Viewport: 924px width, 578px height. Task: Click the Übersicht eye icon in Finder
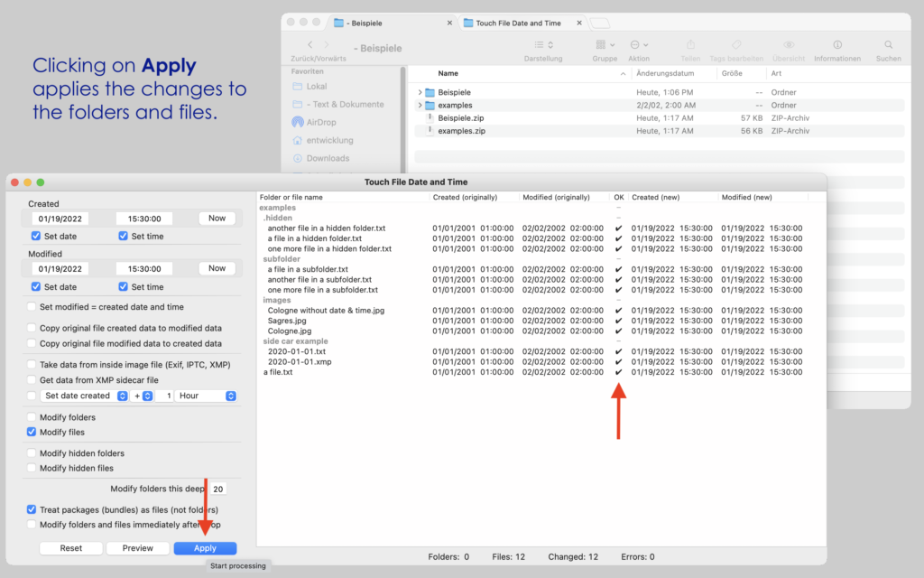point(789,45)
